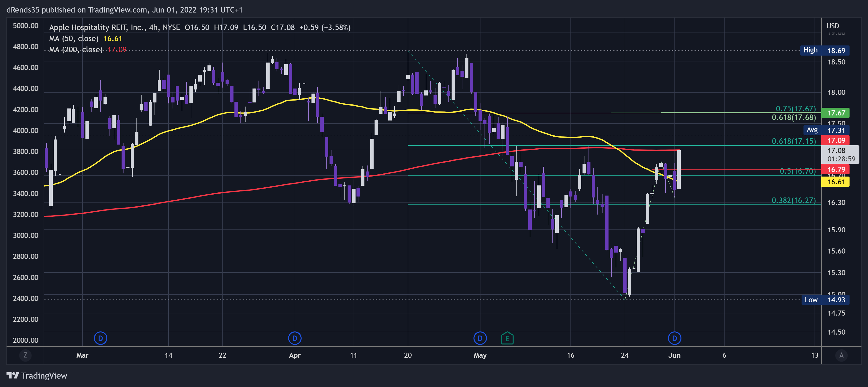Click the 2000.00 left scale value

click(x=26, y=340)
